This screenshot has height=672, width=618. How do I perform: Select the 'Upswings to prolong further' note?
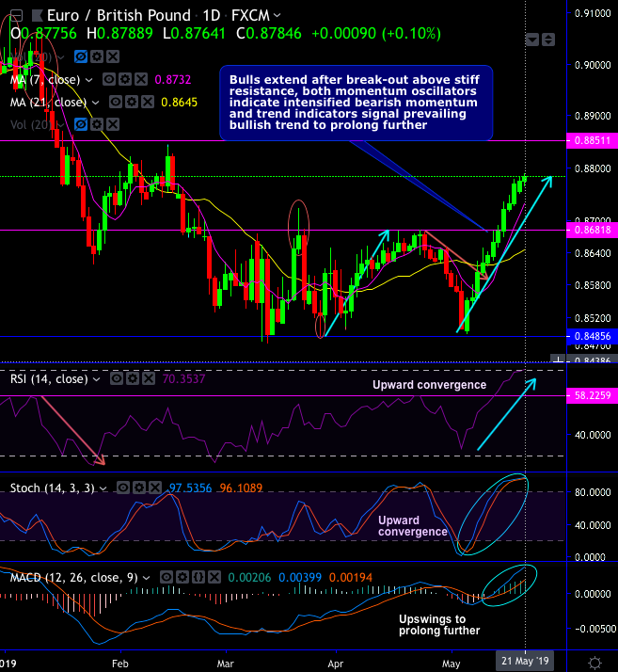(439, 625)
